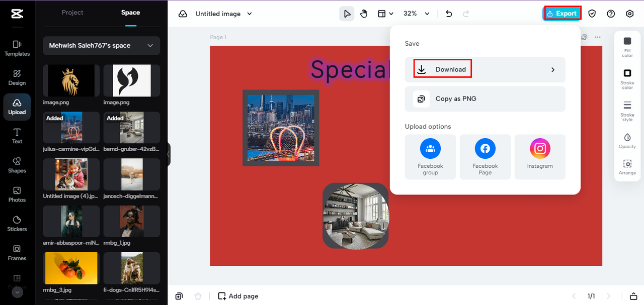The height and width of the screenshot is (305, 644).
Task: Collapse the left panel handle
Action: (169, 154)
